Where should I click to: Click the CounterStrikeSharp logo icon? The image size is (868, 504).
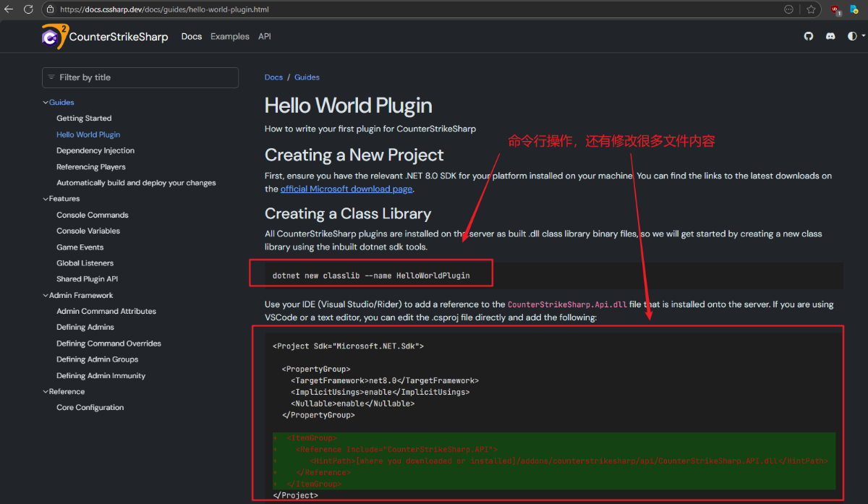[54, 36]
